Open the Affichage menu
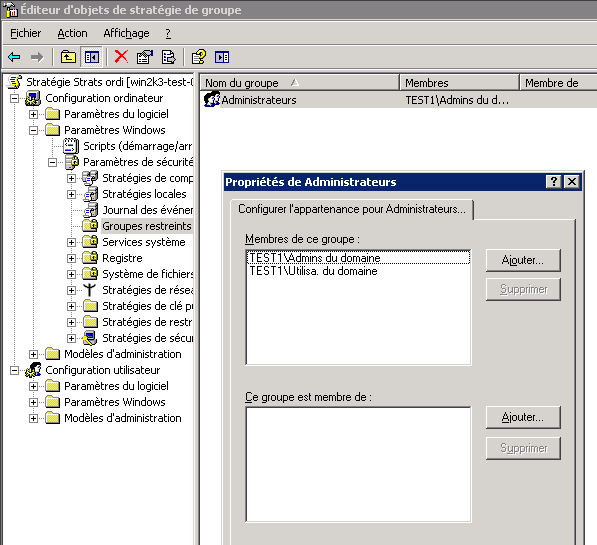This screenshot has width=597, height=545. pos(126,34)
